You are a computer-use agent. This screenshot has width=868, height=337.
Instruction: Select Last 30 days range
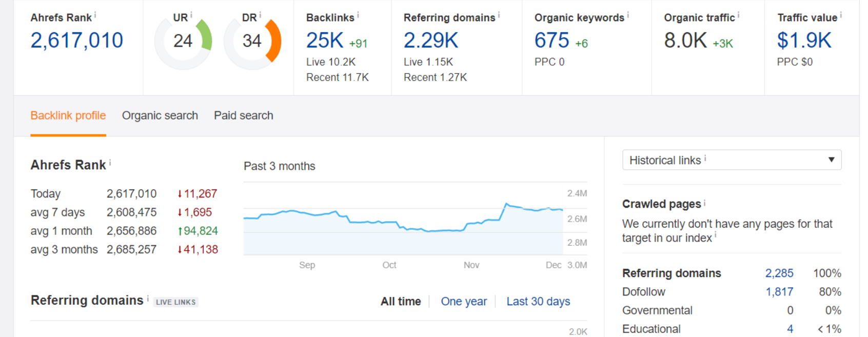(x=538, y=302)
